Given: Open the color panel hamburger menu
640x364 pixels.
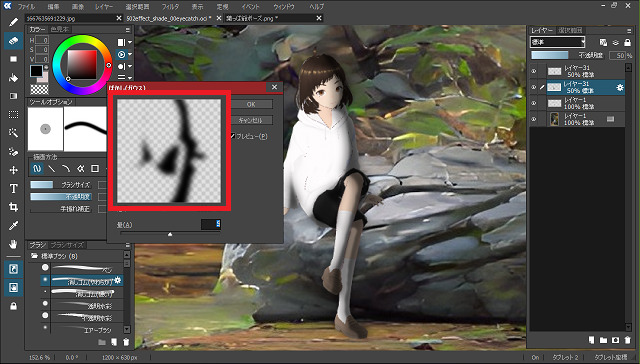Looking at the screenshot, I should [127, 30].
